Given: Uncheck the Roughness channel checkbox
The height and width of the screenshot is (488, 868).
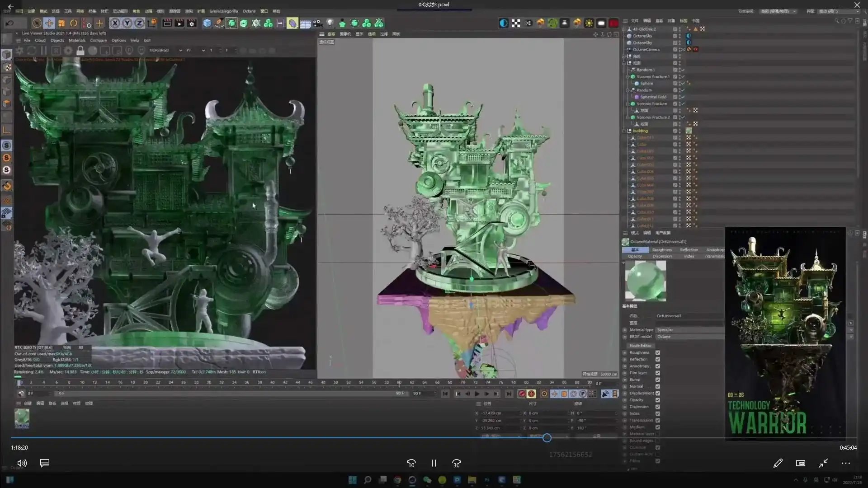Looking at the screenshot, I should point(658,352).
